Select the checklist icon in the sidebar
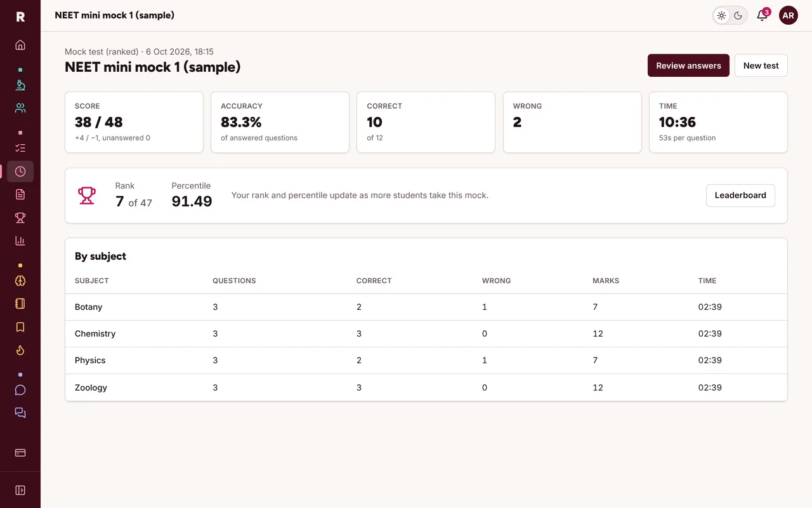This screenshot has width=812, height=508. (20, 148)
